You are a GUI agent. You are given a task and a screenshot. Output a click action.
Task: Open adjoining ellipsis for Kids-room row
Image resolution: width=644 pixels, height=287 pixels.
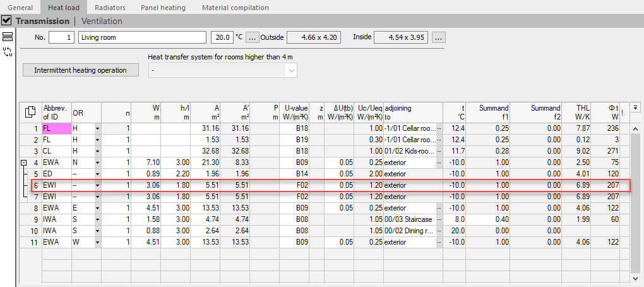pos(439,151)
